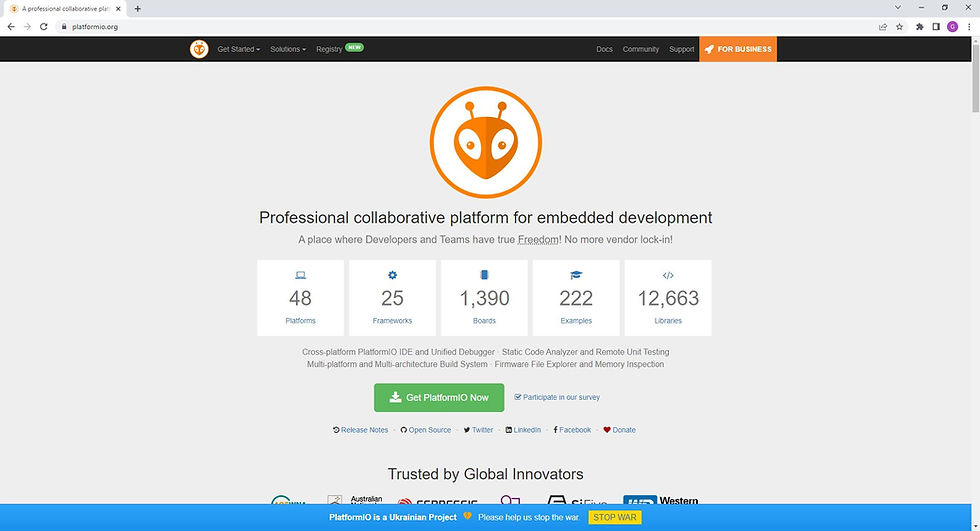Go to the Community page
980x531 pixels.
coord(641,49)
